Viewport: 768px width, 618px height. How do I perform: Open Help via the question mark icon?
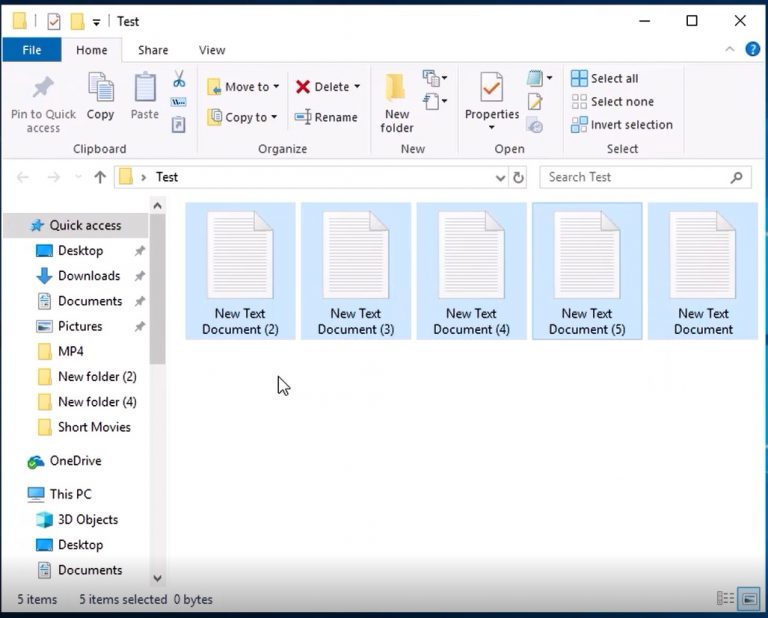752,49
